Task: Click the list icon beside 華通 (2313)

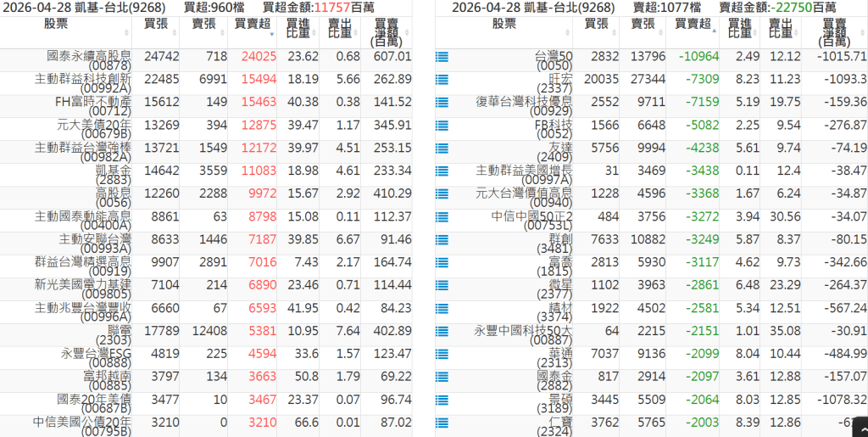Action: pos(442,355)
